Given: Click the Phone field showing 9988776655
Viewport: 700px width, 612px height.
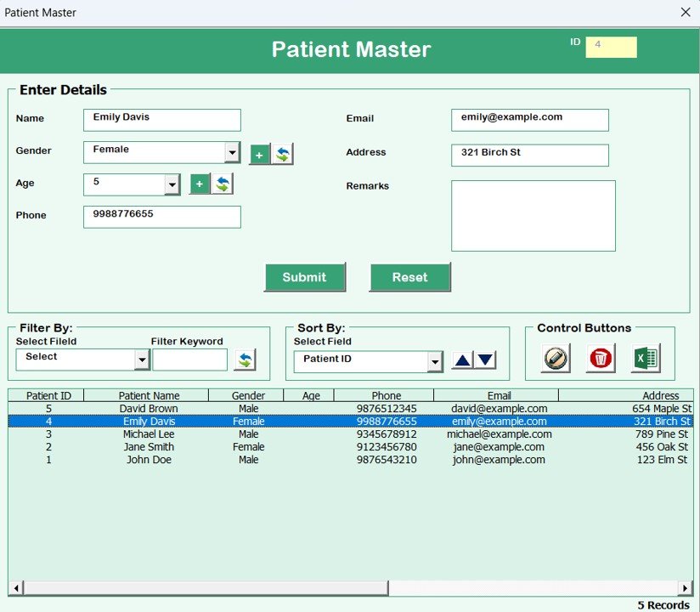Looking at the screenshot, I should click(162, 217).
